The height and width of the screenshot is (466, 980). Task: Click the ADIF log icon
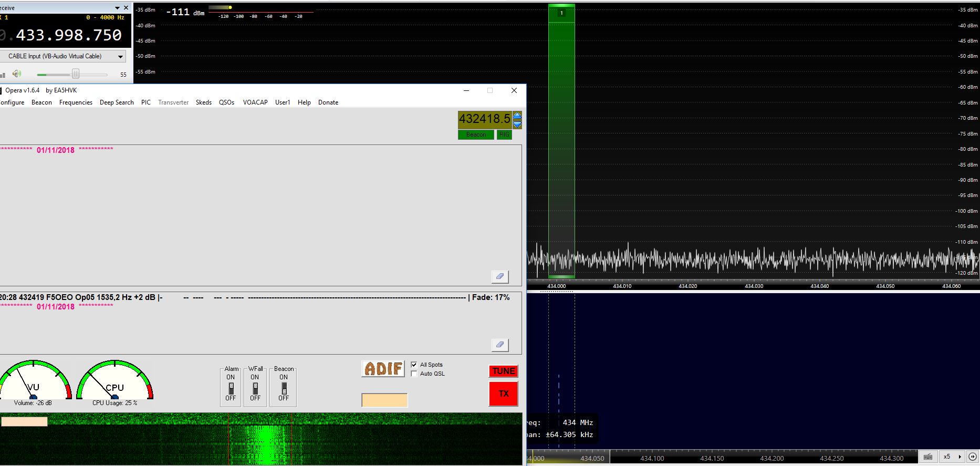coord(383,369)
